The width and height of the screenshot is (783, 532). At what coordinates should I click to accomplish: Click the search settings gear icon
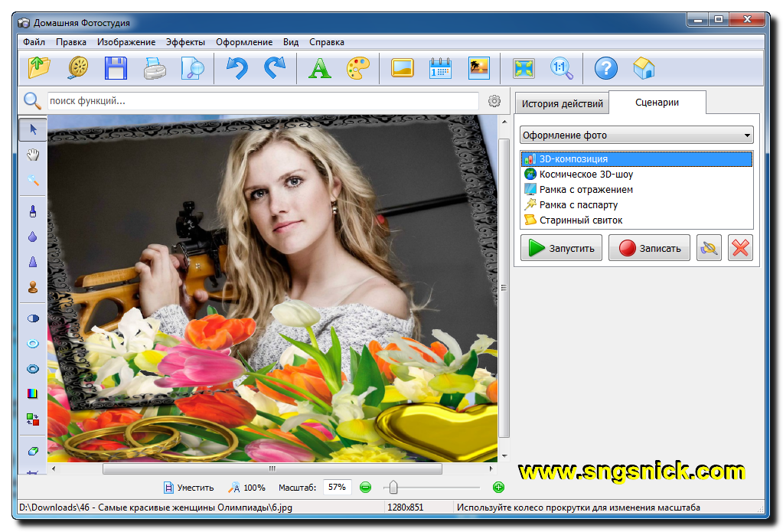click(494, 101)
